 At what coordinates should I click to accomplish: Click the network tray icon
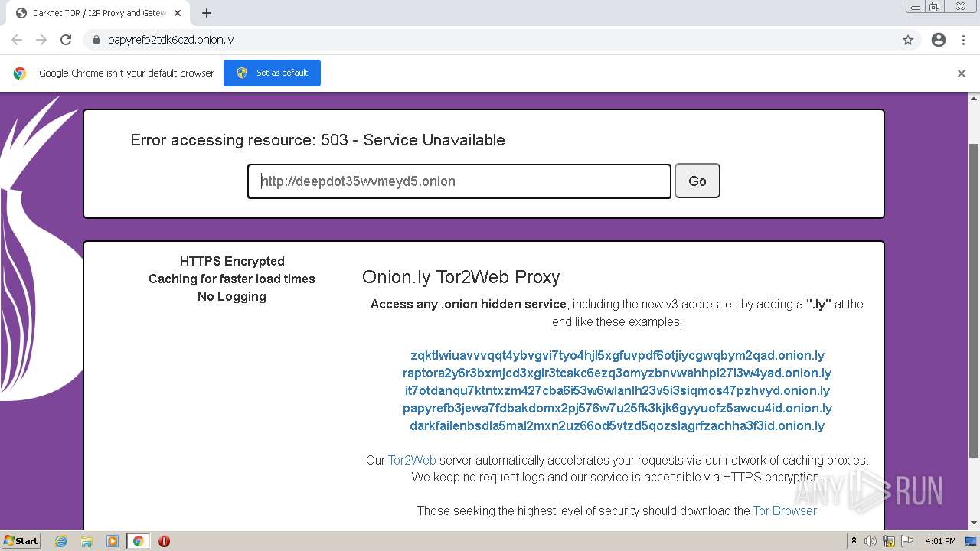click(x=889, y=541)
